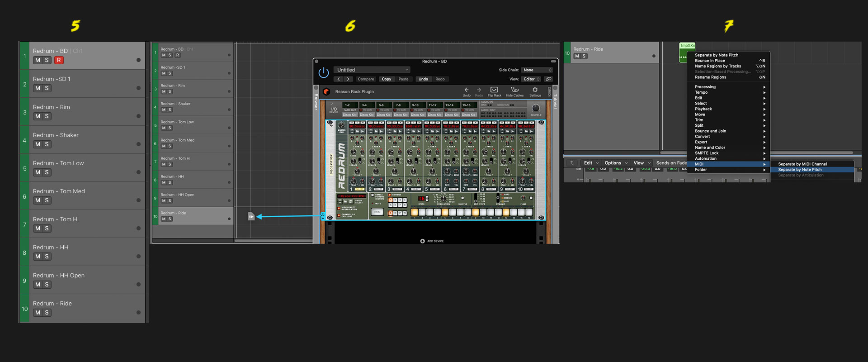Toggle Enable Pattern Section checkbox in Redrum
This screenshot has width=868, height=362.
[x=373, y=195]
